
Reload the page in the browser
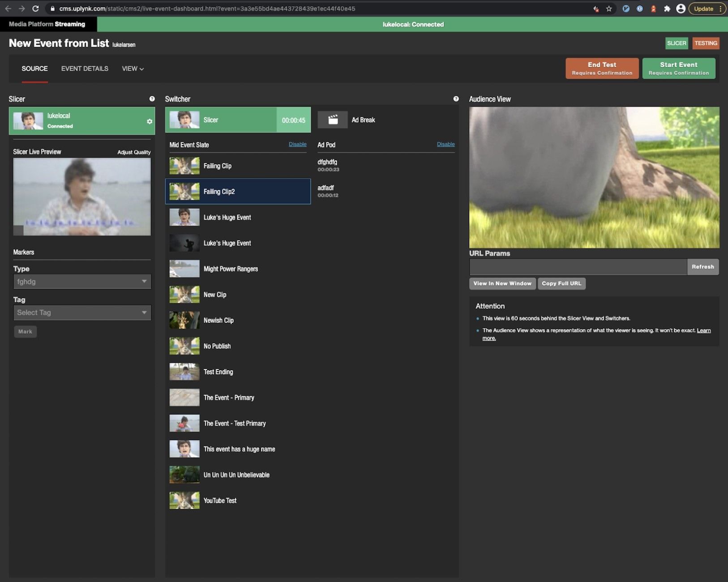(x=35, y=9)
